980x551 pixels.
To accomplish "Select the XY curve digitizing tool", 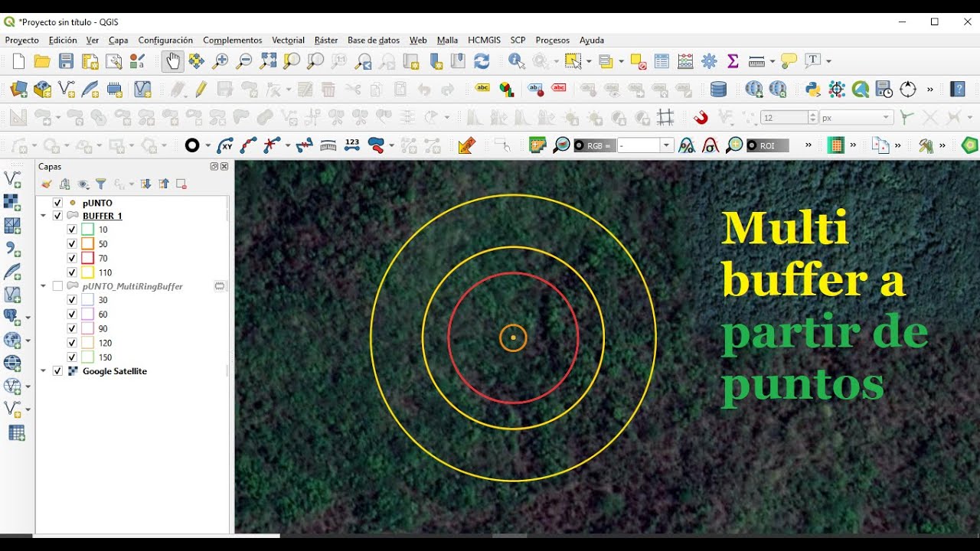I will click(x=224, y=145).
